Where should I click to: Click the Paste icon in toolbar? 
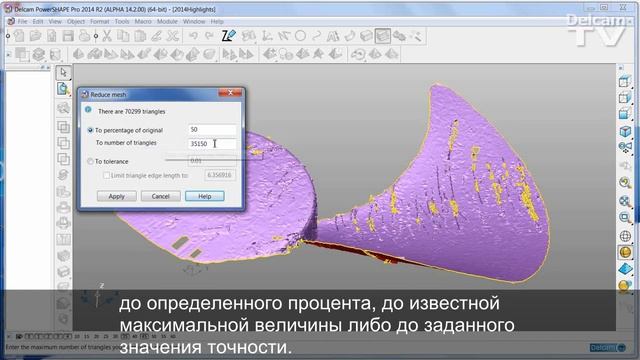pos(140,36)
